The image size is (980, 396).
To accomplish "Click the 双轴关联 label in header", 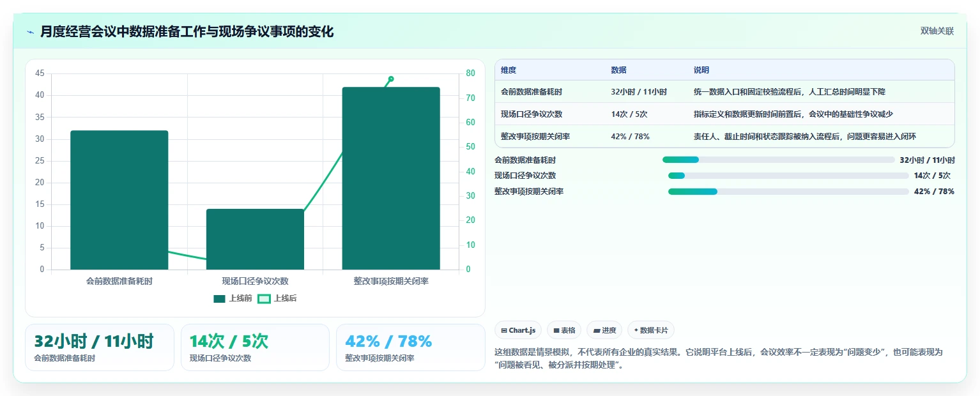I will click(937, 31).
